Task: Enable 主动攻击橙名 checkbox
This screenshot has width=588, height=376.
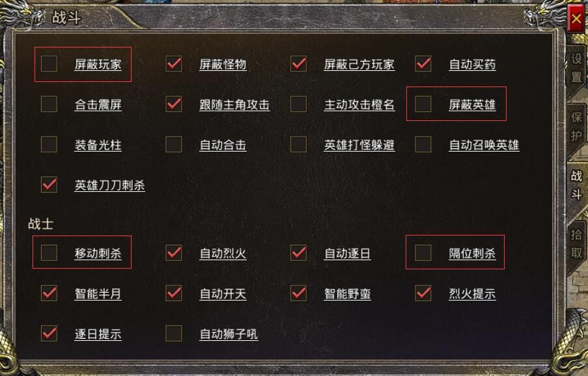Action: (x=299, y=104)
